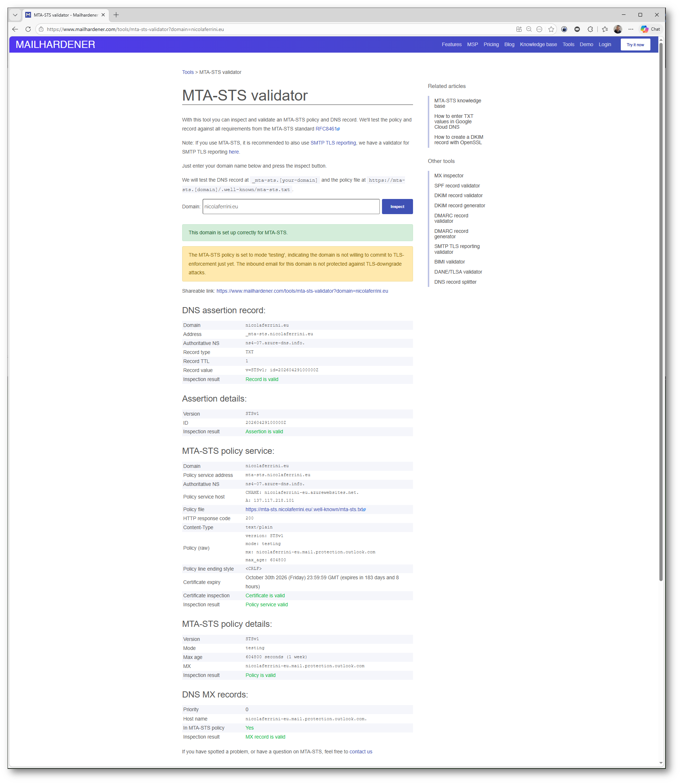Reload the page with the refresh icon

tap(28, 29)
